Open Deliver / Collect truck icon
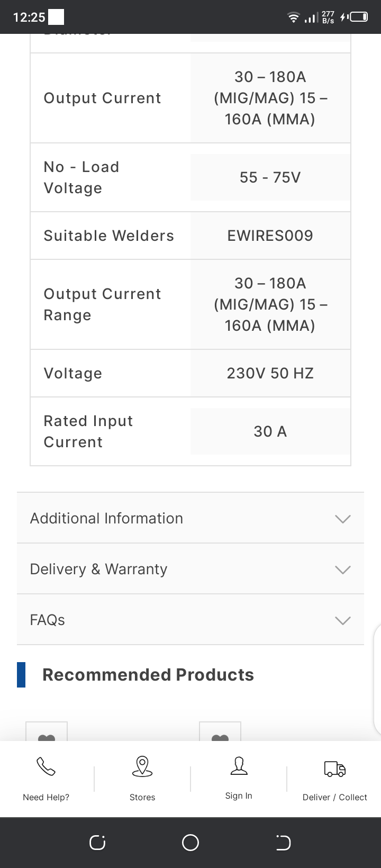 (334, 768)
